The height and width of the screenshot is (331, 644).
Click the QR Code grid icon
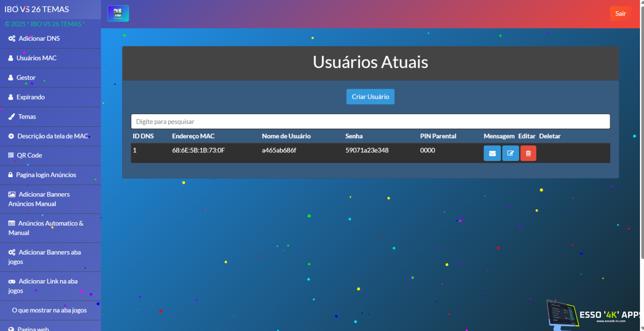pos(11,155)
